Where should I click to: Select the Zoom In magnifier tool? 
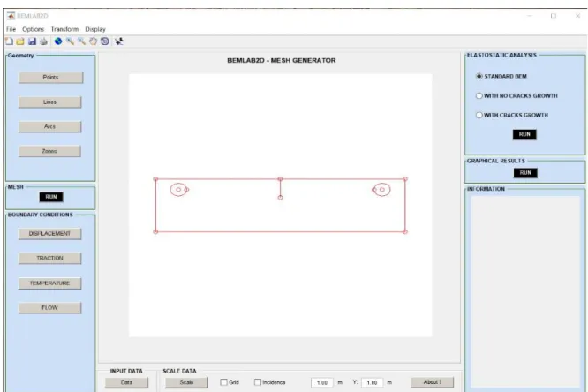(70, 41)
